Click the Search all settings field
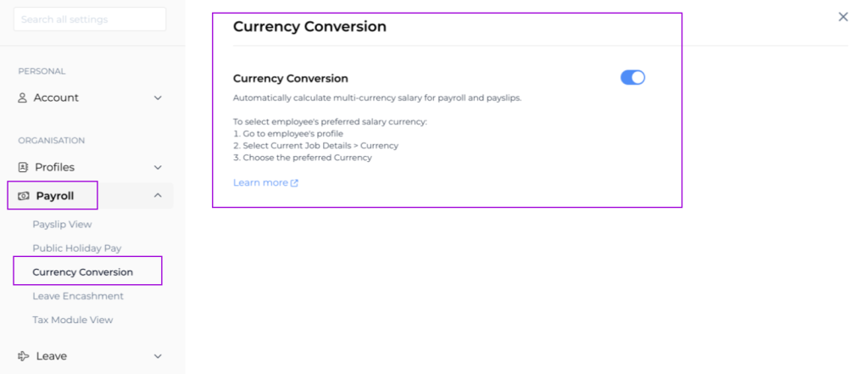This screenshot has height=374, width=868. pos(90,20)
